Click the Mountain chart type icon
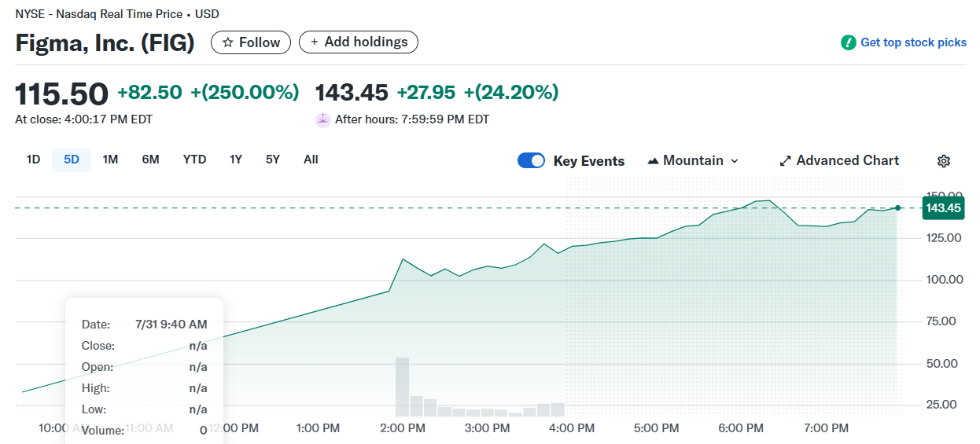Image resolution: width=980 pixels, height=444 pixels. pos(653,161)
